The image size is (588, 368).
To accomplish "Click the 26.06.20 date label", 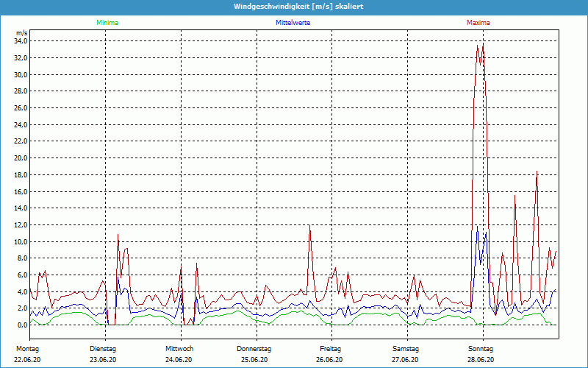I will click(329, 360).
